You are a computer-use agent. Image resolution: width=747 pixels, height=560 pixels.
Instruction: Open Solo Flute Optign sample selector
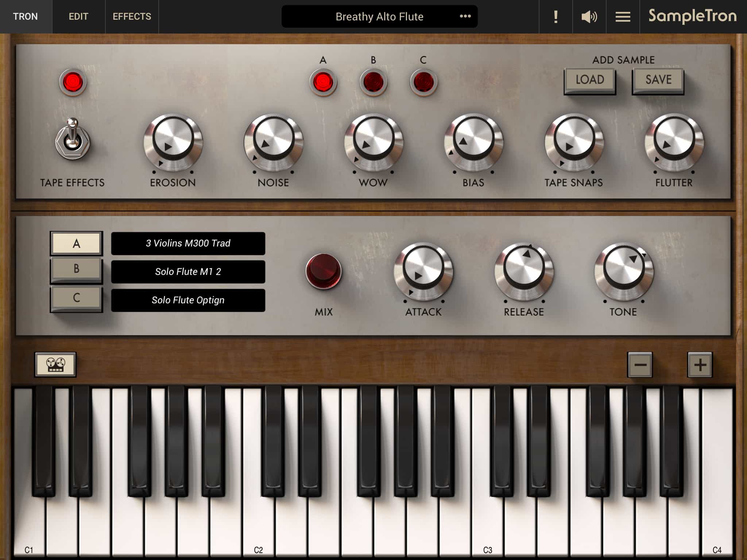188,300
